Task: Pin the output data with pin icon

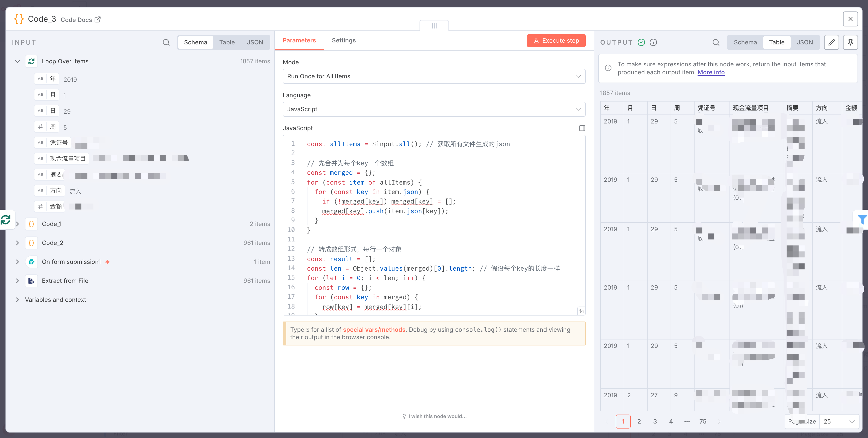Action: pos(850,42)
